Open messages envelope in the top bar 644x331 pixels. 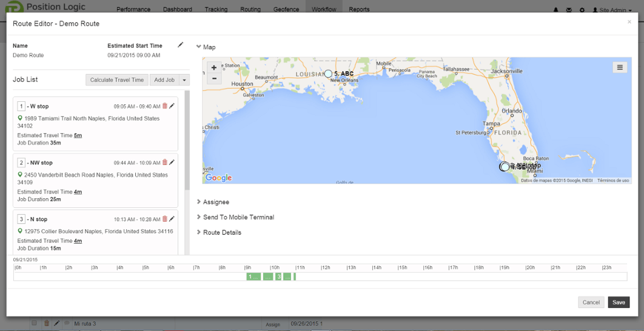(569, 10)
